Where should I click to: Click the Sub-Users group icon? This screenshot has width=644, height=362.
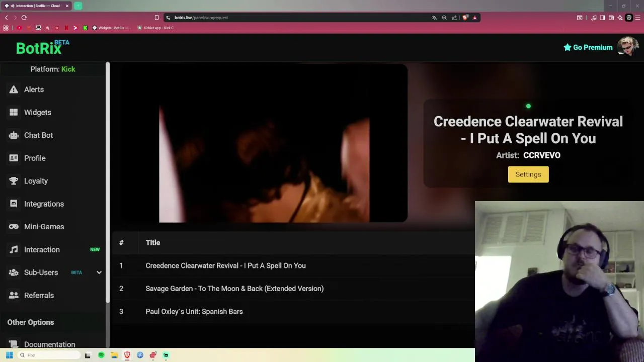14,273
